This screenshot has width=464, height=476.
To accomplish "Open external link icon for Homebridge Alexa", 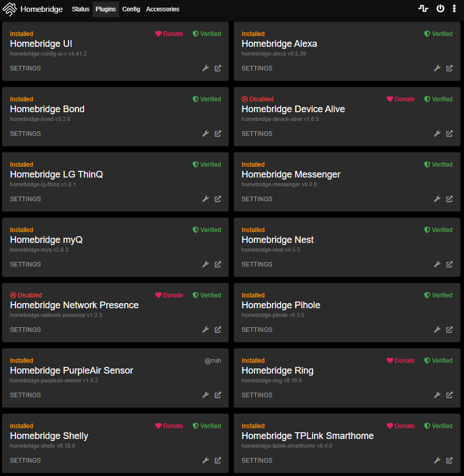I will pos(450,68).
